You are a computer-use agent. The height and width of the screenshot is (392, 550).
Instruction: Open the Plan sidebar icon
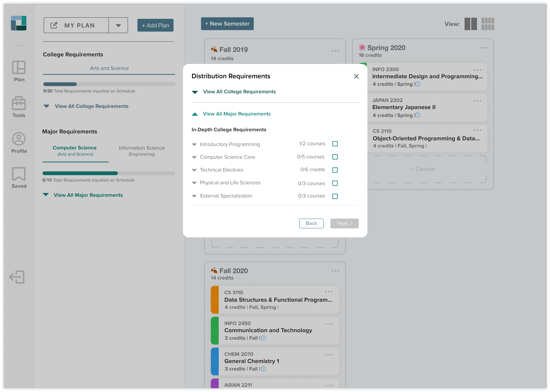[19, 67]
